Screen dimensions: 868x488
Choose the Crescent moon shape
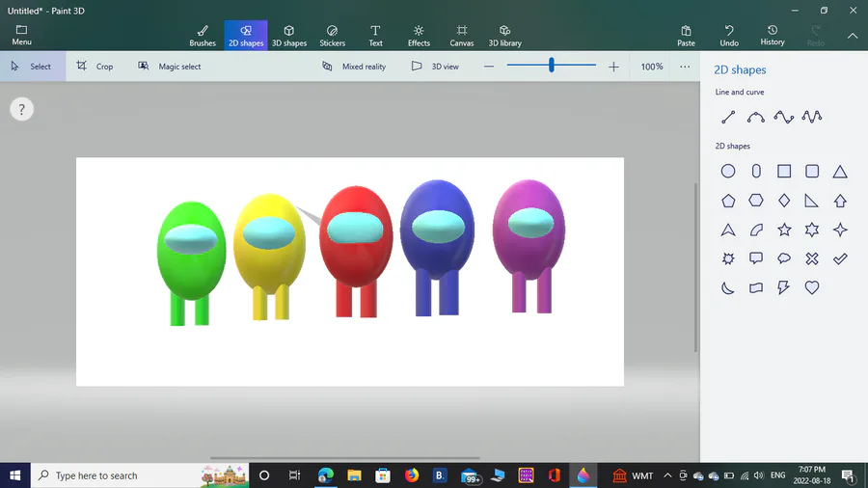click(728, 287)
